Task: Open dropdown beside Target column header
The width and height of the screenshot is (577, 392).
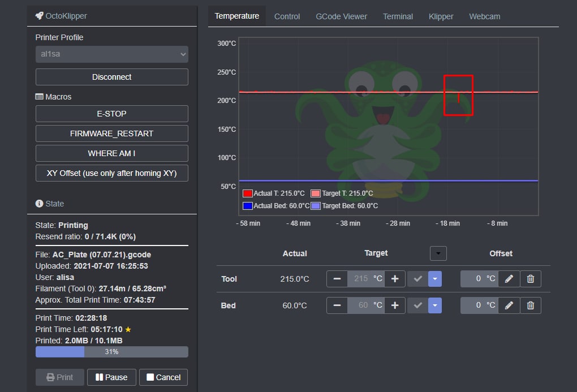Action: pyautogui.click(x=438, y=253)
